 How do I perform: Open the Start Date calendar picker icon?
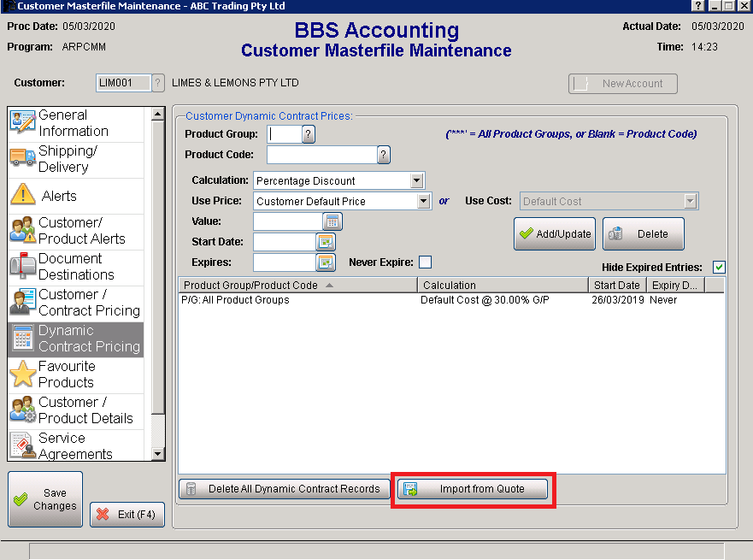pyautogui.click(x=326, y=242)
